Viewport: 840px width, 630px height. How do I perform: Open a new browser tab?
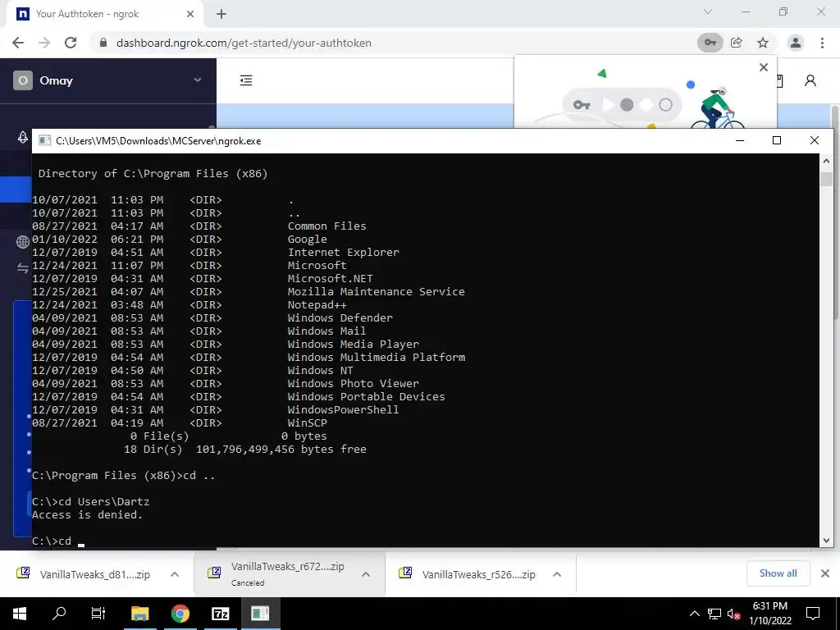coord(221,14)
